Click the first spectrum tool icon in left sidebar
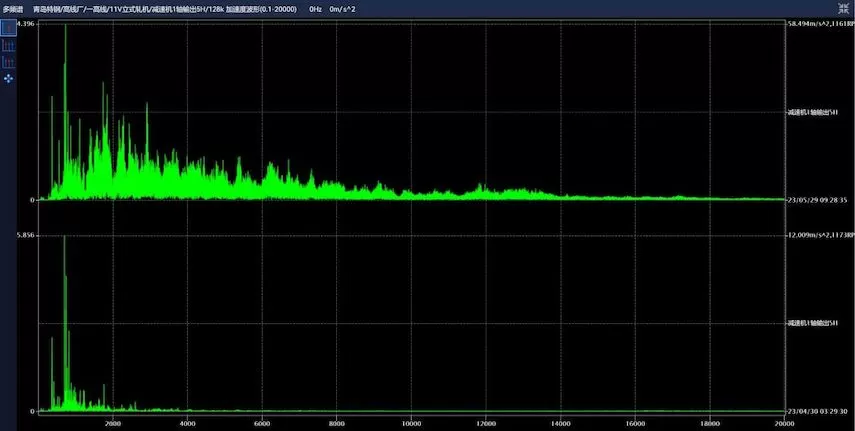Image resolution: width=855 pixels, height=431 pixels. pyautogui.click(x=8, y=28)
